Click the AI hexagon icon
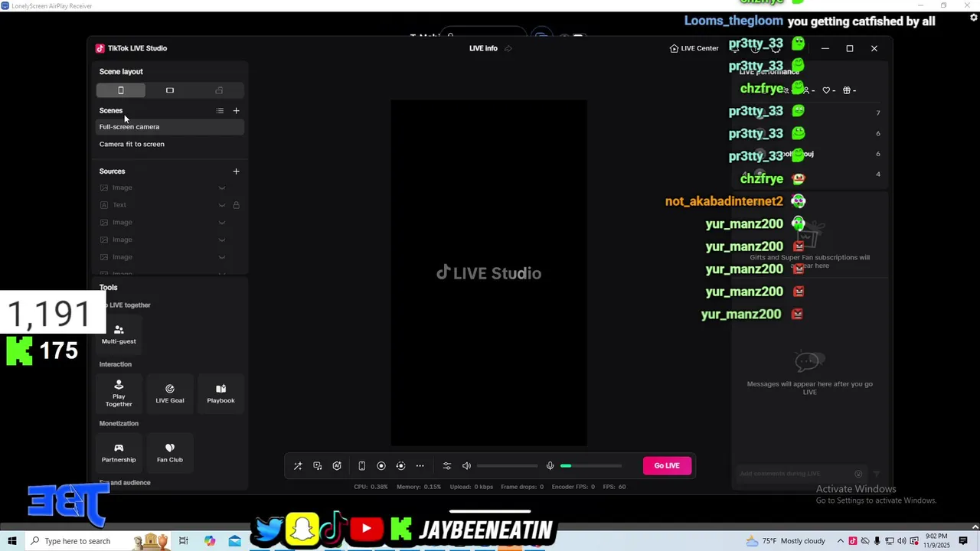 point(337,466)
